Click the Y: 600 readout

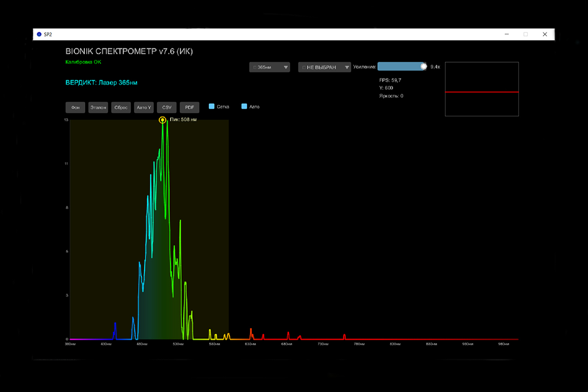pos(387,87)
